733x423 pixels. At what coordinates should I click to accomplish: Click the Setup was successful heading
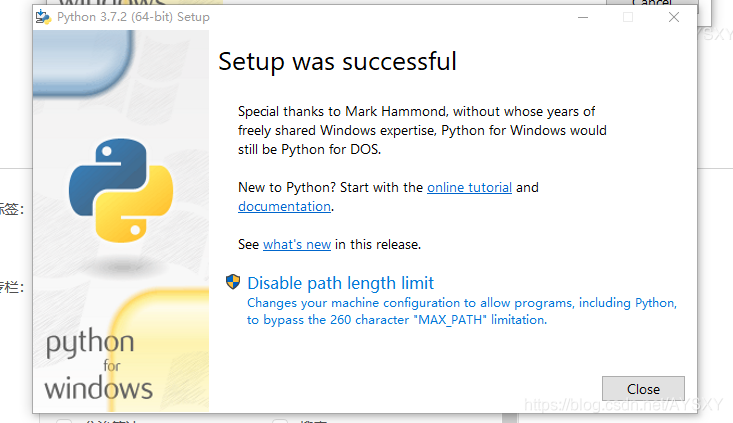point(337,62)
